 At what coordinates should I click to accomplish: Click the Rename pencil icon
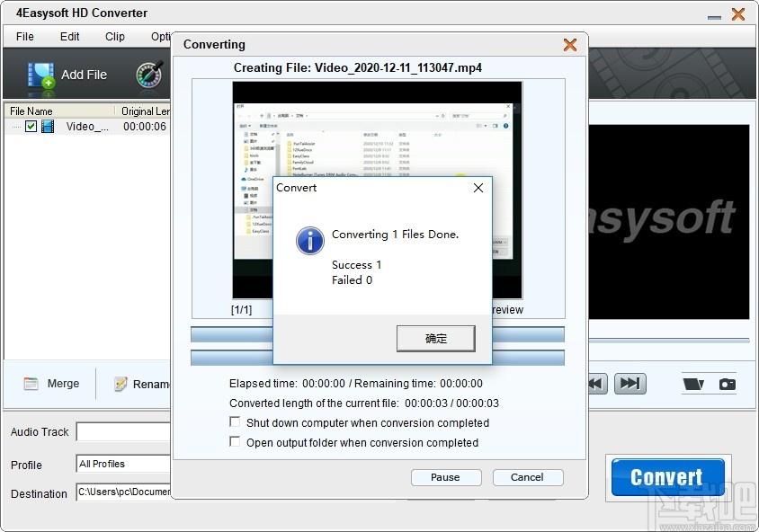(121, 384)
